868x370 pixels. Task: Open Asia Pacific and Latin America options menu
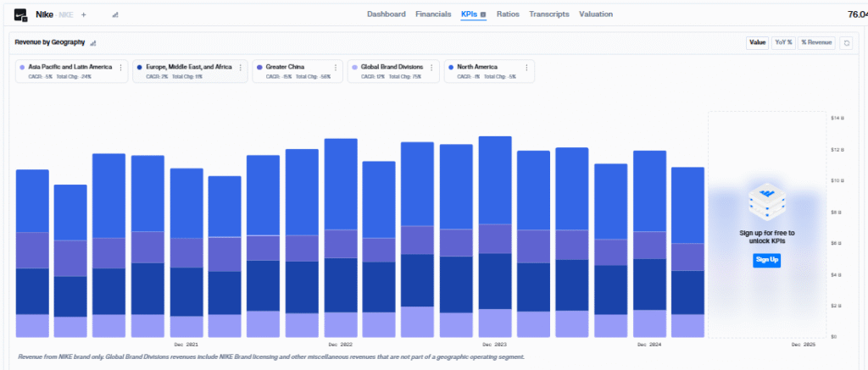tap(120, 68)
